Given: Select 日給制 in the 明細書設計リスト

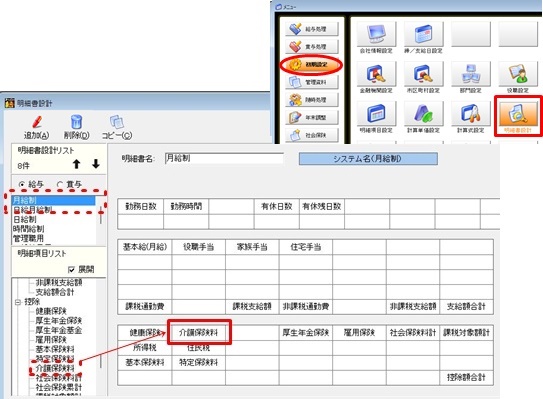Looking at the screenshot, I should tap(25, 219).
